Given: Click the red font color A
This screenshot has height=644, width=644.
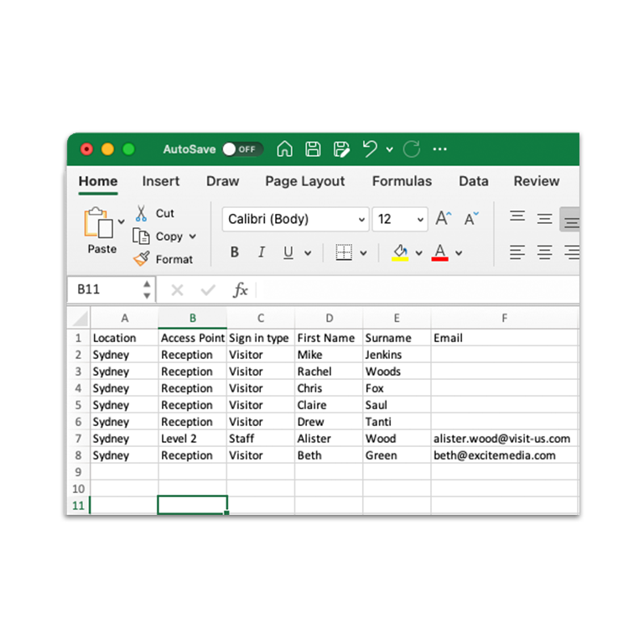Looking at the screenshot, I should pyautogui.click(x=440, y=252).
